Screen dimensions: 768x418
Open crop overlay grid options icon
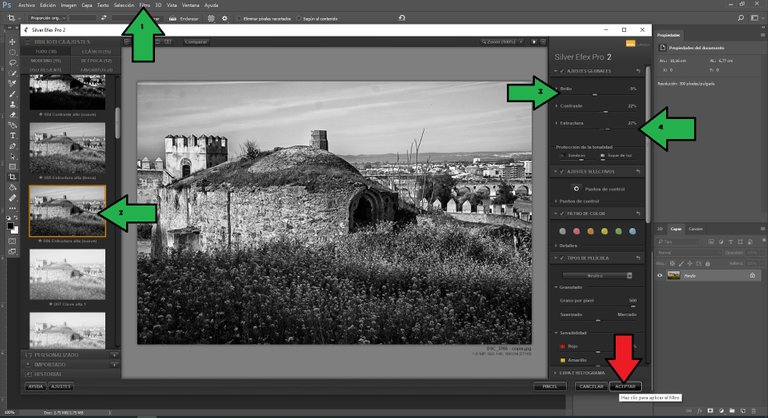(211, 19)
